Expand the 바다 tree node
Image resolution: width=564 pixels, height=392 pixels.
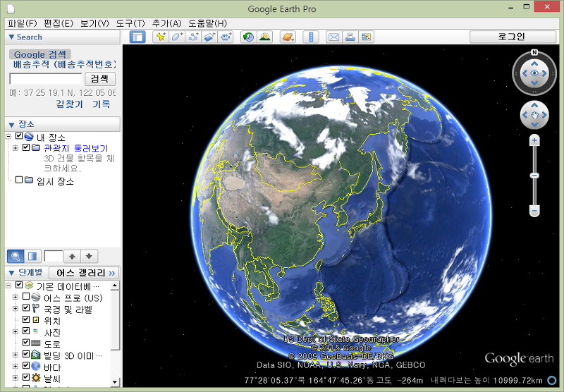16,367
